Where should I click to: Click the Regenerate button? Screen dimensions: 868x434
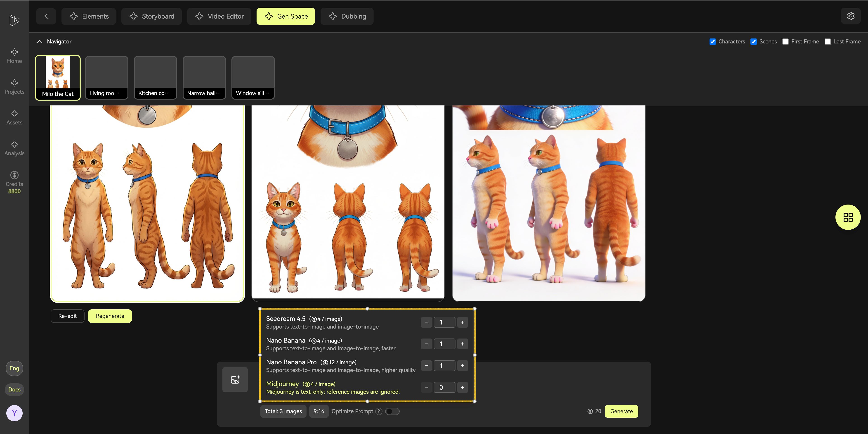[110, 316]
